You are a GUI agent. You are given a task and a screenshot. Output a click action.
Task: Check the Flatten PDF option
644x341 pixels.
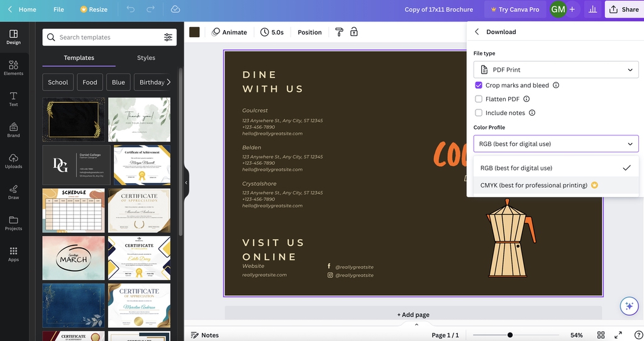click(x=479, y=99)
